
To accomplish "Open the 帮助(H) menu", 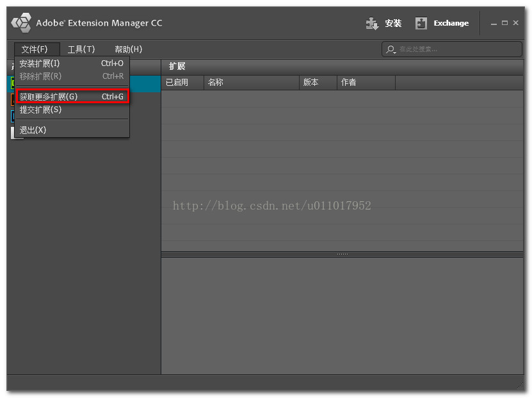I will 128,49.
